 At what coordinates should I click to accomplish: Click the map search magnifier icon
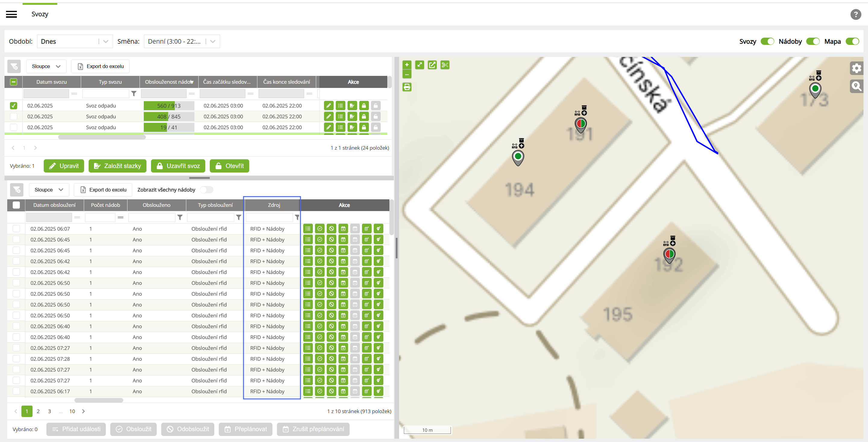click(x=856, y=86)
